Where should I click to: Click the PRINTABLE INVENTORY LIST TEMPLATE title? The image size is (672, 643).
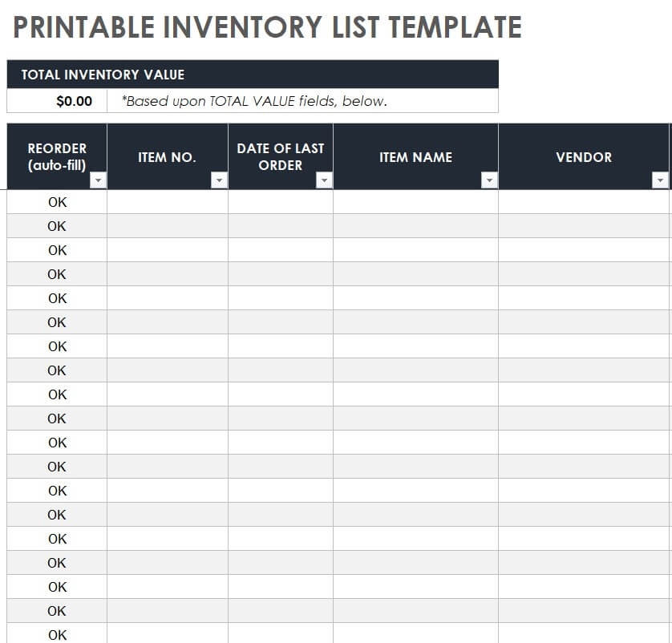tap(267, 27)
